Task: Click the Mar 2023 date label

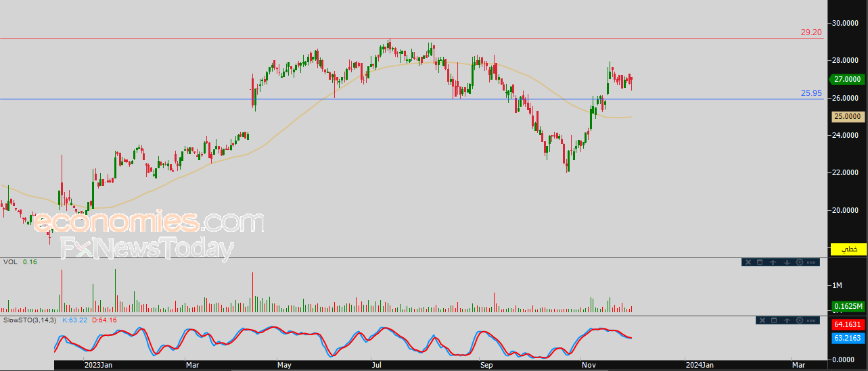Action: coord(193,365)
